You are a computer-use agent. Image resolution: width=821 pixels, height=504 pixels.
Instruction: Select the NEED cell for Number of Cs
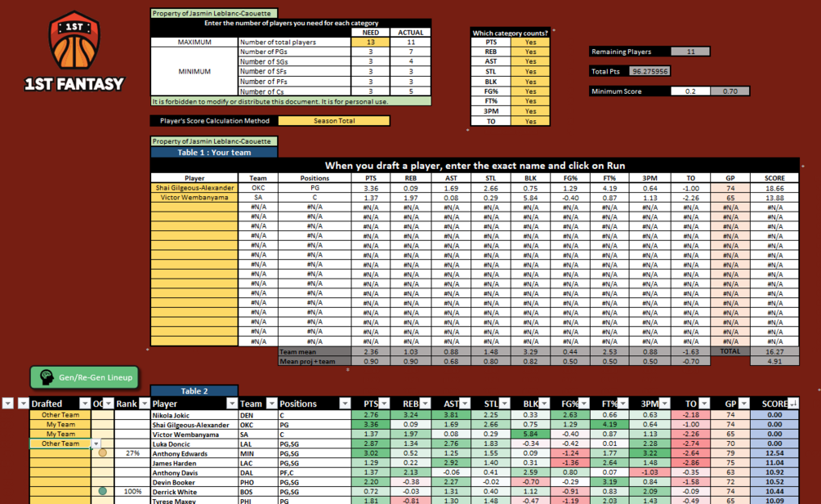(x=370, y=91)
